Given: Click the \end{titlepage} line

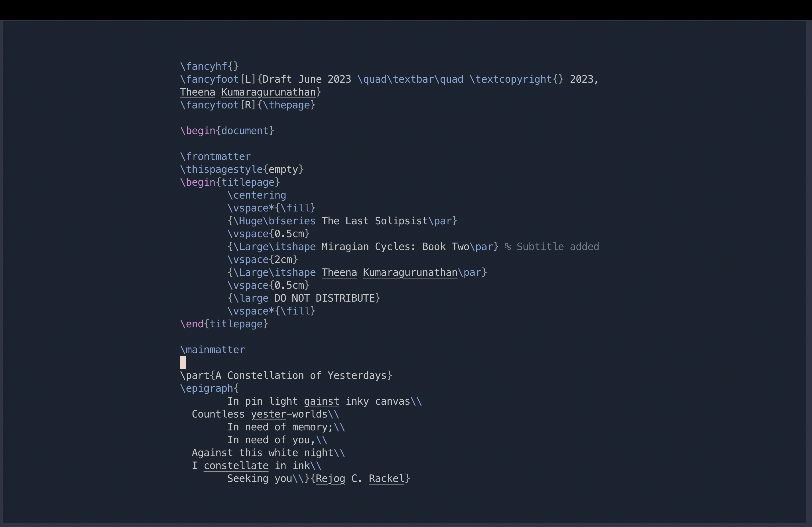Looking at the screenshot, I should pyautogui.click(x=224, y=324).
